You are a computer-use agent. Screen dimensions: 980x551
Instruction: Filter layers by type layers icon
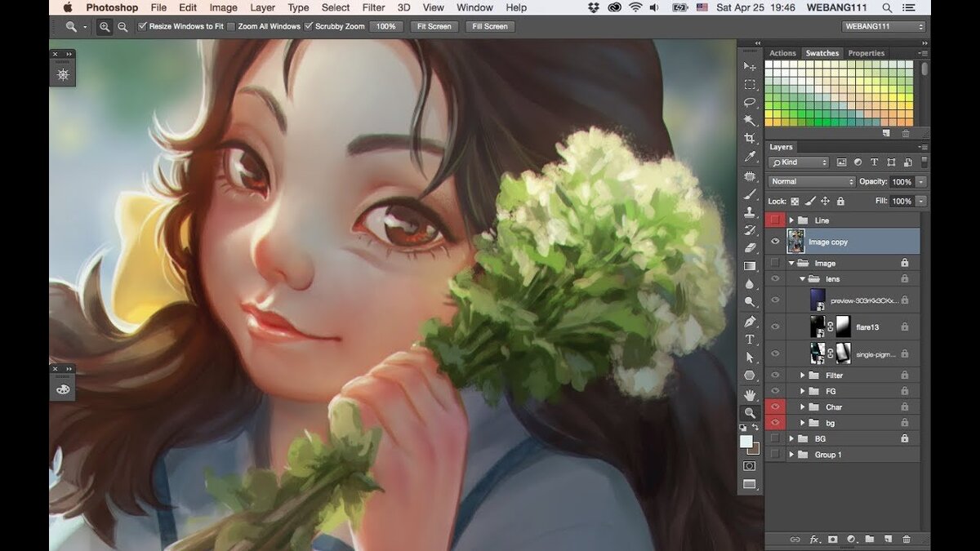click(x=874, y=162)
